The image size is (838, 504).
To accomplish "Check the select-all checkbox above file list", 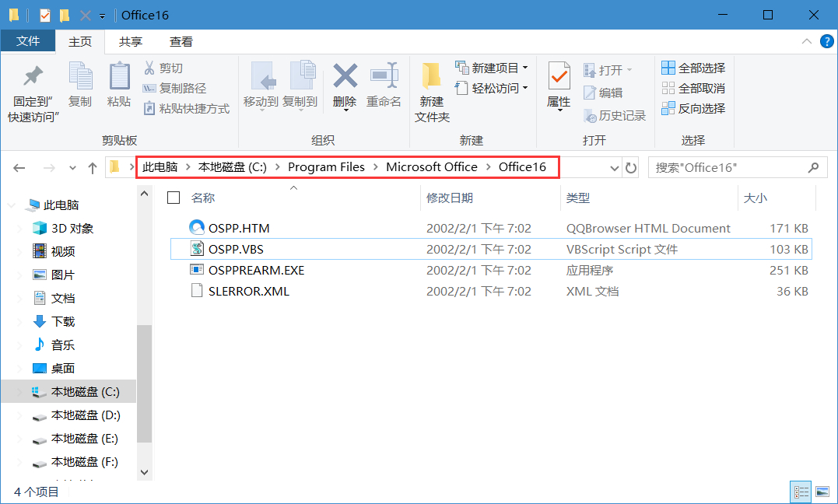I will (173, 197).
